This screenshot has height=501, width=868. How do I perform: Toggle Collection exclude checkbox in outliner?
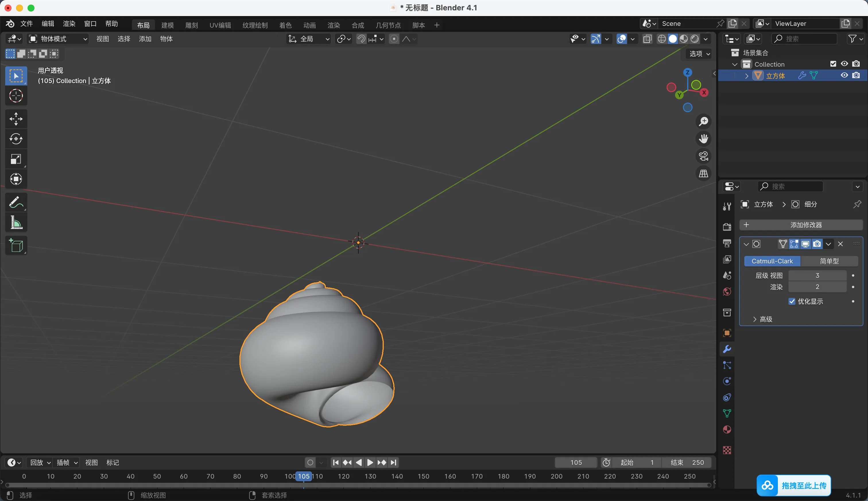pyautogui.click(x=833, y=64)
